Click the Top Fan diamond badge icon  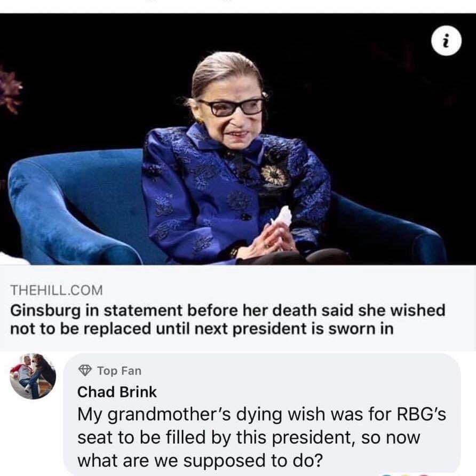(85, 370)
